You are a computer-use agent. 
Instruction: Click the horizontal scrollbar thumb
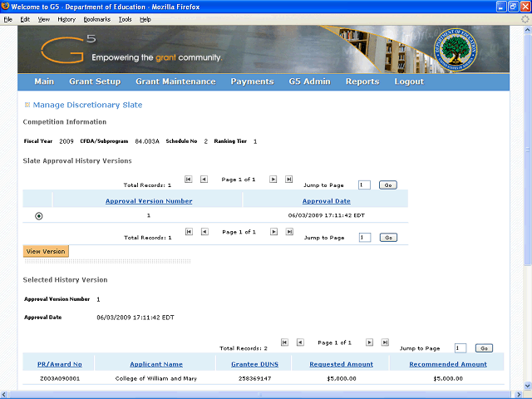click(260, 395)
